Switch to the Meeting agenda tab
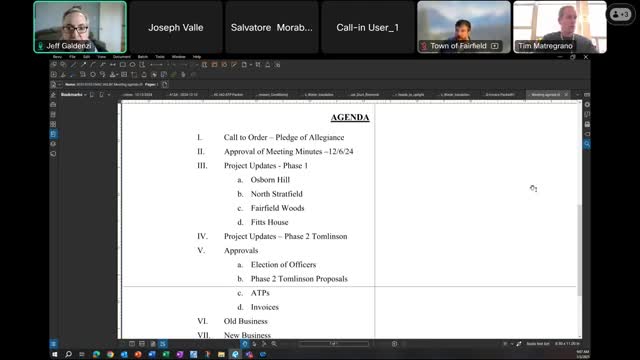Screen dimensions: 640x360 tap(545, 95)
